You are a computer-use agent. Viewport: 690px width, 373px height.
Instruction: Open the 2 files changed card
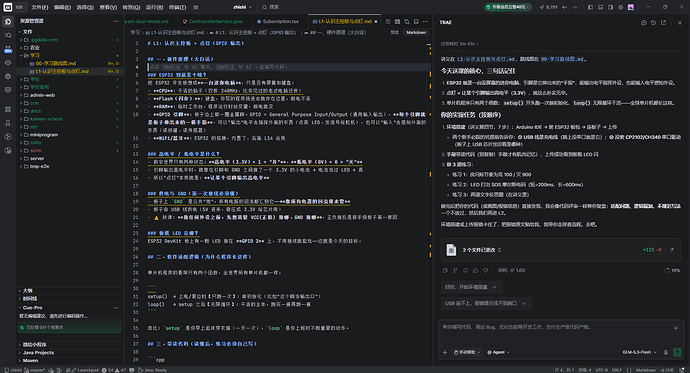(x=561, y=250)
